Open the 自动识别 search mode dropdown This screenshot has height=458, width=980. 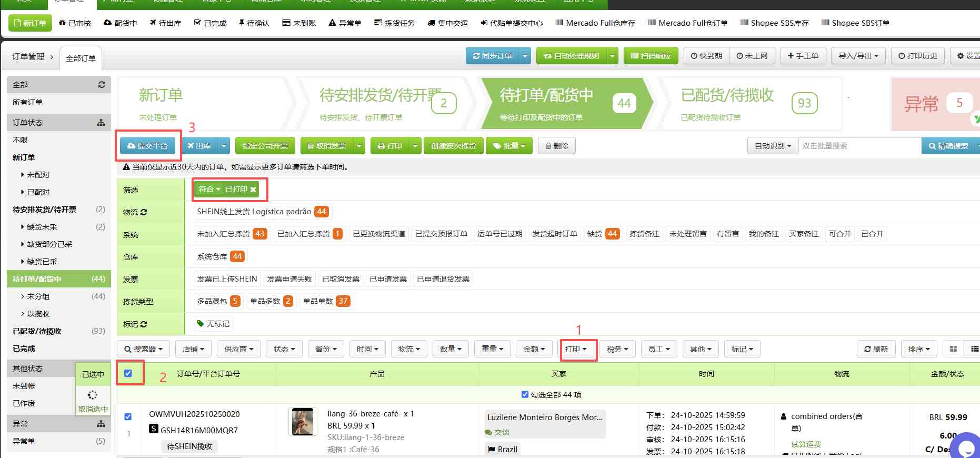pyautogui.click(x=773, y=146)
